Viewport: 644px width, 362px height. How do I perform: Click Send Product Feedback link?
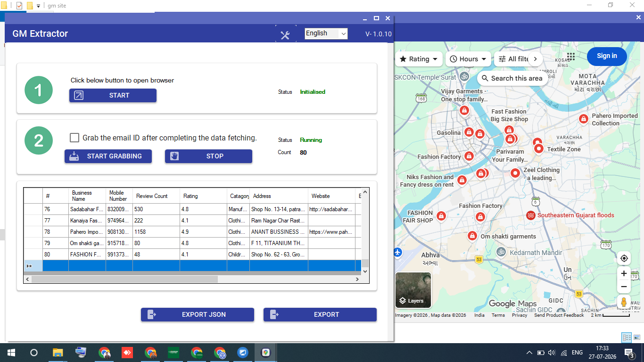(559, 315)
